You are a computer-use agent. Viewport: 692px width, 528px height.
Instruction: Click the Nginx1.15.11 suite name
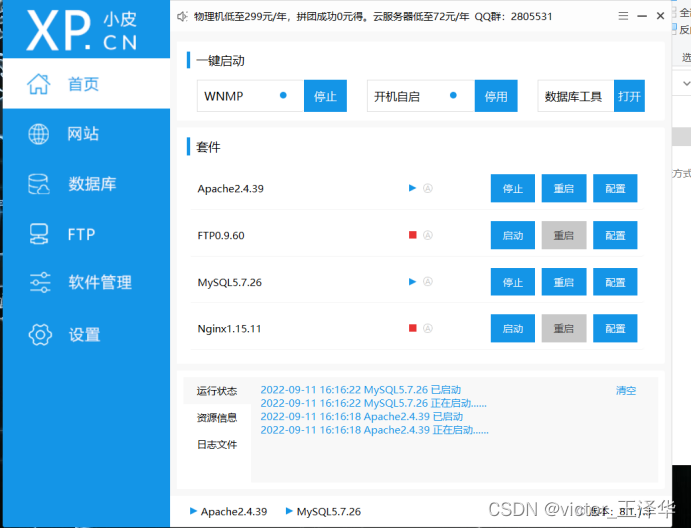(x=229, y=328)
